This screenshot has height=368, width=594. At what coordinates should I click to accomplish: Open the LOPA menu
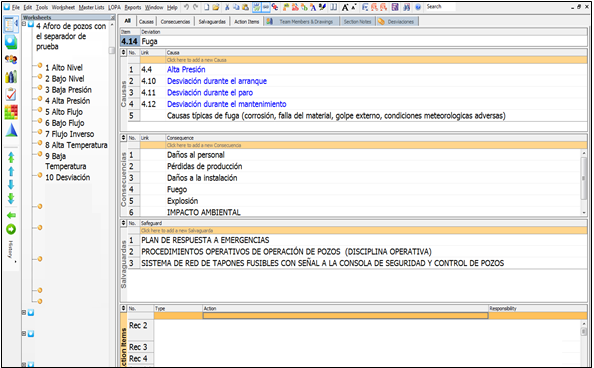pos(114,7)
